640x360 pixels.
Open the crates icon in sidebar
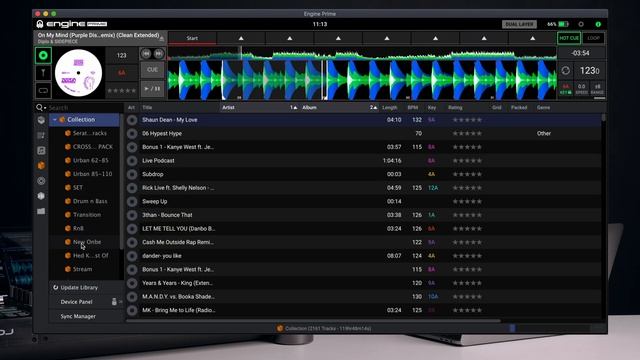(41, 120)
